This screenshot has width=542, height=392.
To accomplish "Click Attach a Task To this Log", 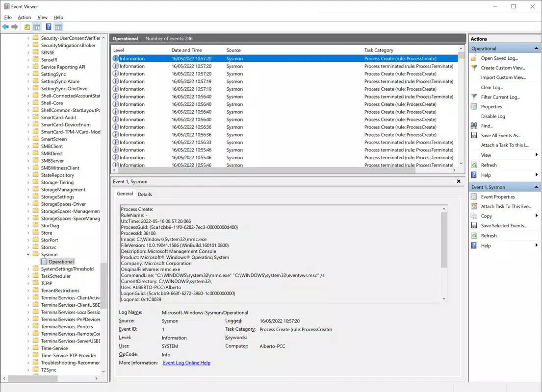I will [505, 145].
